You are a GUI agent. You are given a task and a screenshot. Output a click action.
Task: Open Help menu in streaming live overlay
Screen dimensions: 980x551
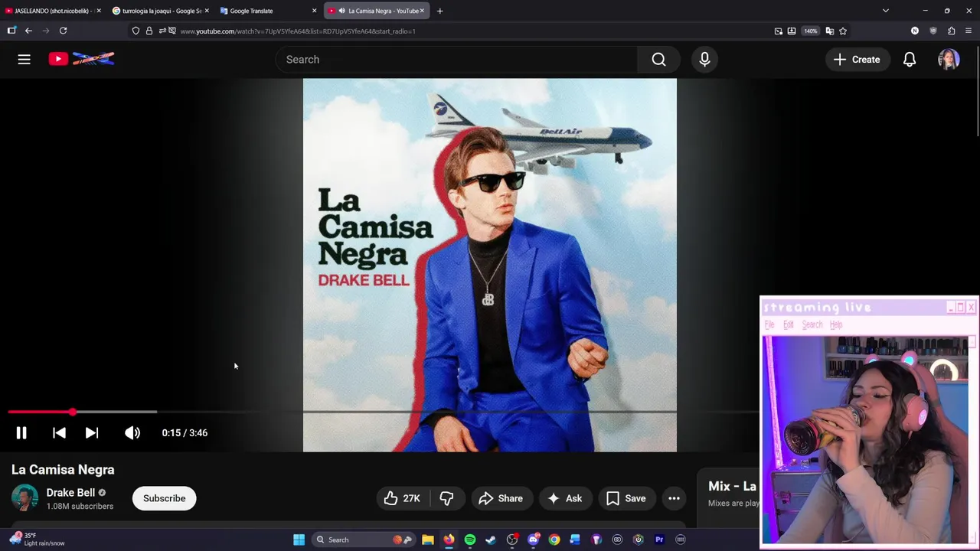tap(836, 324)
